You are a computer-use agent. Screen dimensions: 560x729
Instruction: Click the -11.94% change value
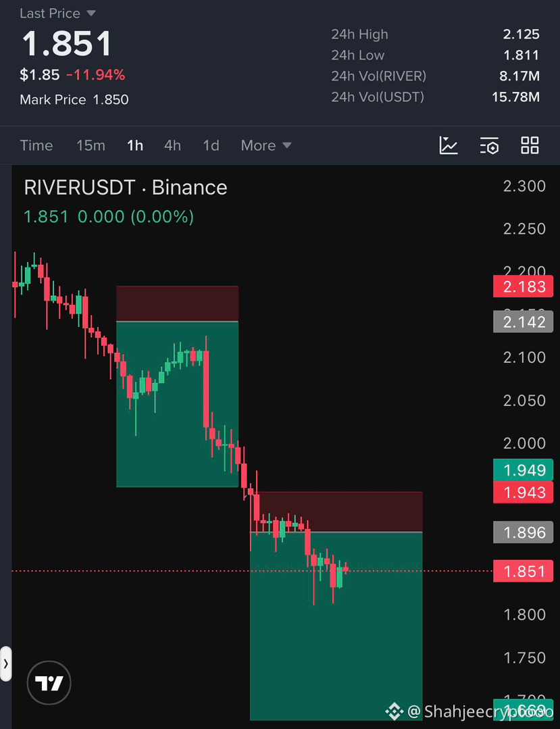point(96,75)
